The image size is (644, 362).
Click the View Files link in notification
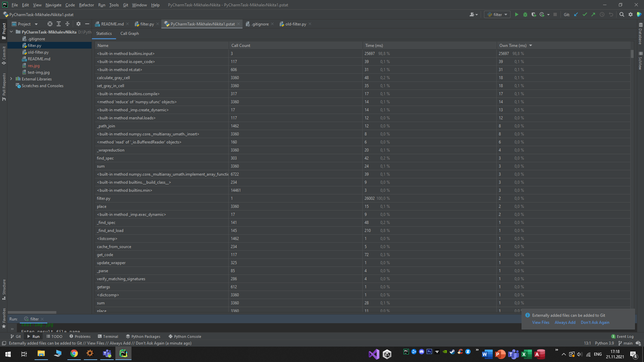pos(541,322)
